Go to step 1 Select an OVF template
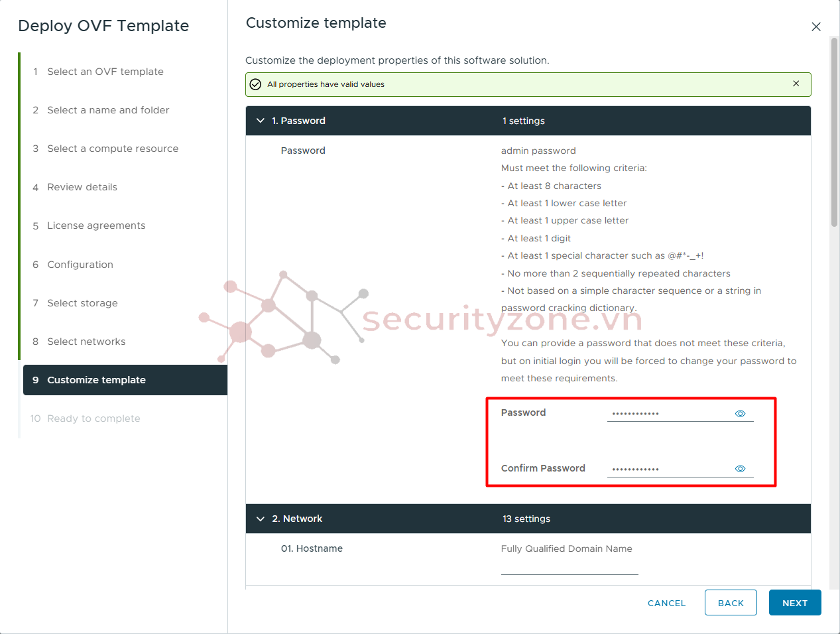This screenshot has width=840, height=634. click(105, 72)
